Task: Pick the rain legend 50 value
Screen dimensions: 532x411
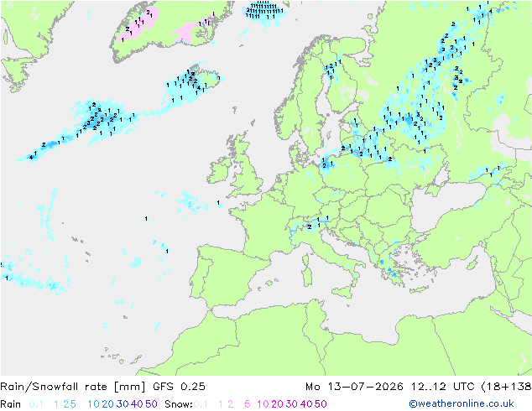Action: 151,404
